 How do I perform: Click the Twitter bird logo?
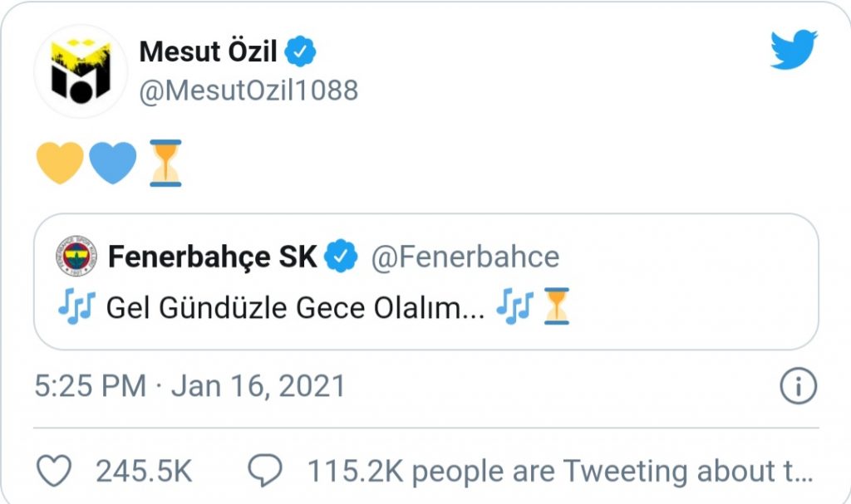[794, 49]
